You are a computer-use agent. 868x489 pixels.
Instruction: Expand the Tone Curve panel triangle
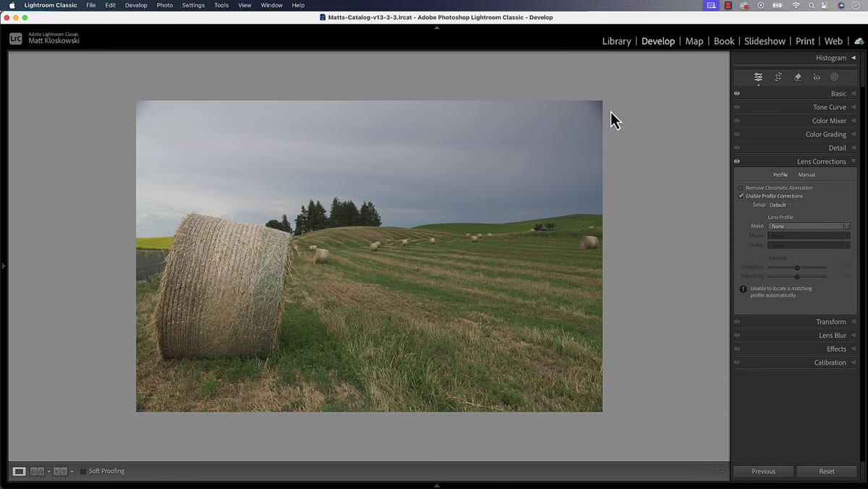coord(853,107)
